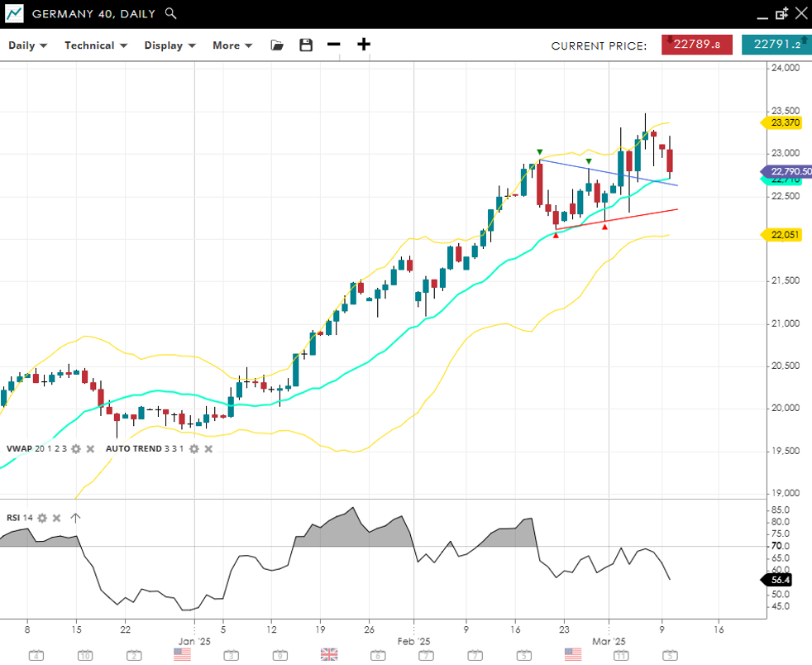Move RSI panel up with arrow
The image size is (812, 665).
(75, 518)
